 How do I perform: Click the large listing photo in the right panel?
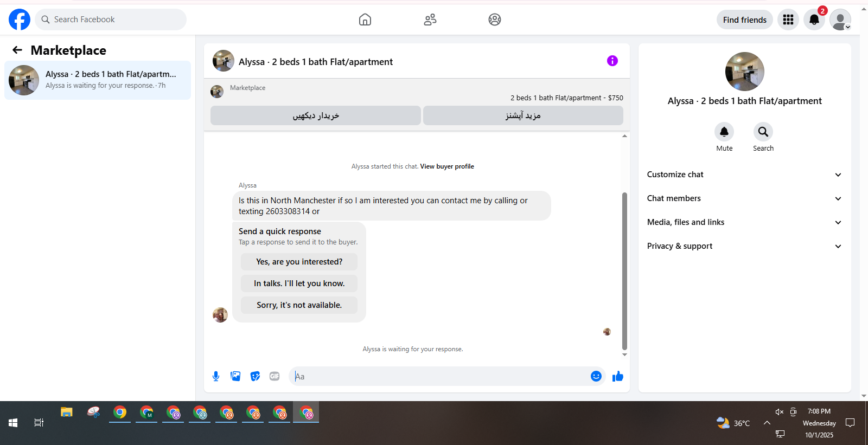click(745, 72)
